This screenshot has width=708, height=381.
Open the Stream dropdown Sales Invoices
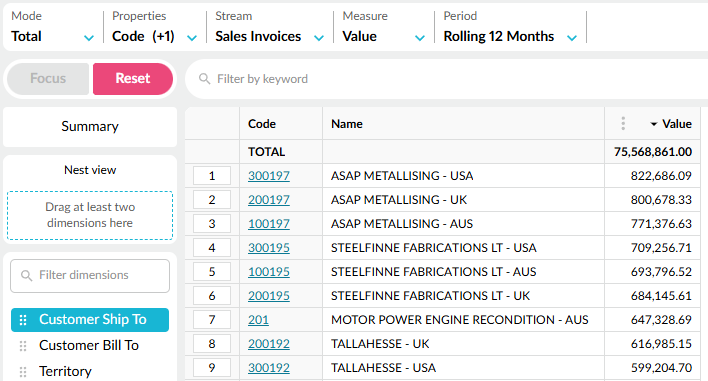click(x=270, y=28)
